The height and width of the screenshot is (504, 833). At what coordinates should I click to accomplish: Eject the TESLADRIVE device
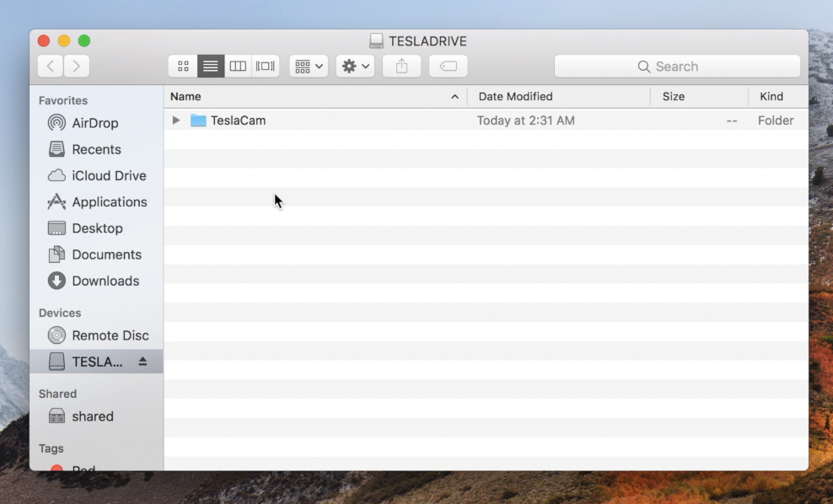point(142,362)
